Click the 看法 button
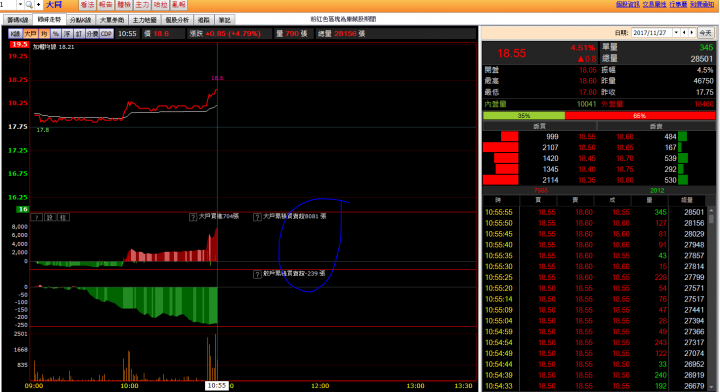This screenshot has height=392, width=720. click(87, 5)
